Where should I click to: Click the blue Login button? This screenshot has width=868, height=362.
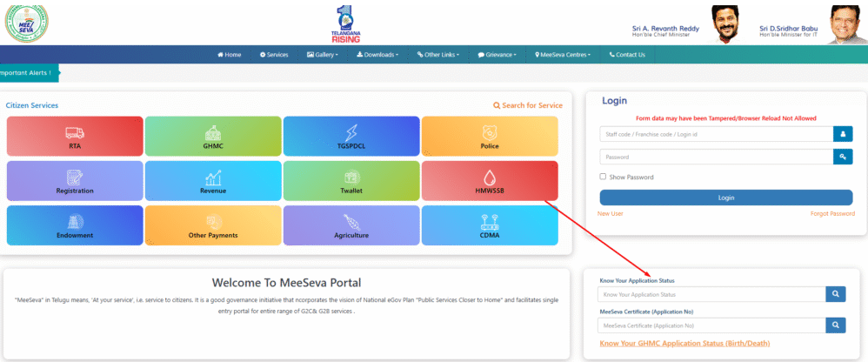click(x=725, y=198)
